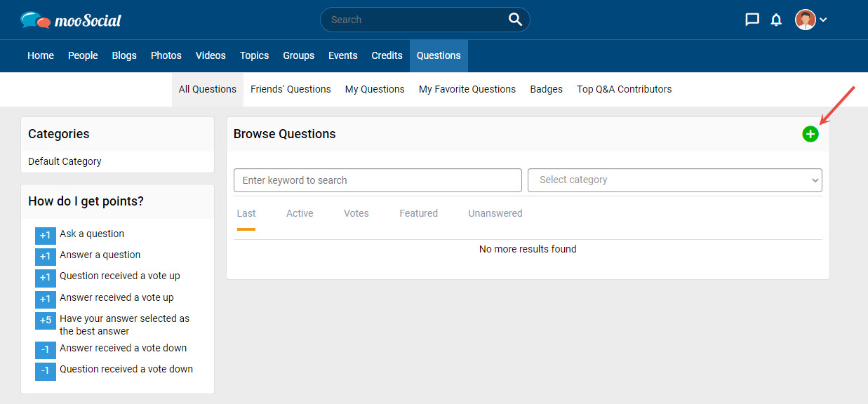868x404 pixels.
Task: Click the search magnifier icon
Action: point(515,20)
